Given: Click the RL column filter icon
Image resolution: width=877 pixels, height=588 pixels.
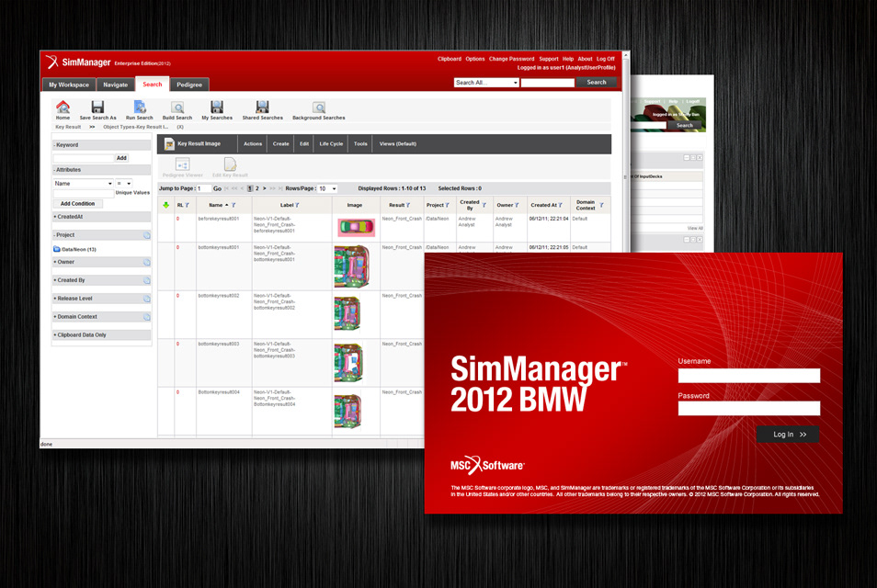Looking at the screenshot, I should click(187, 205).
